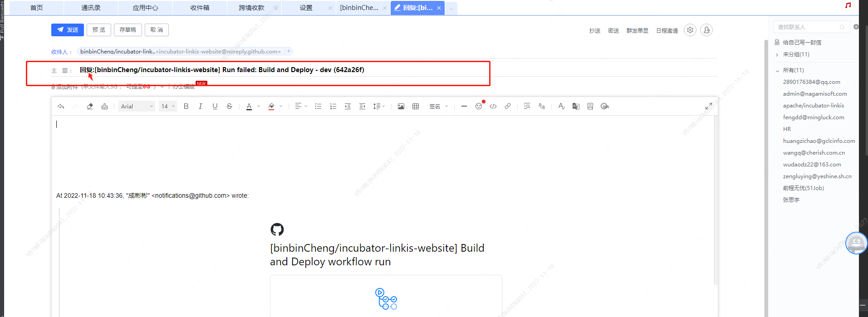Open the 应用中心 tab
The image size is (868, 317).
point(145,8)
